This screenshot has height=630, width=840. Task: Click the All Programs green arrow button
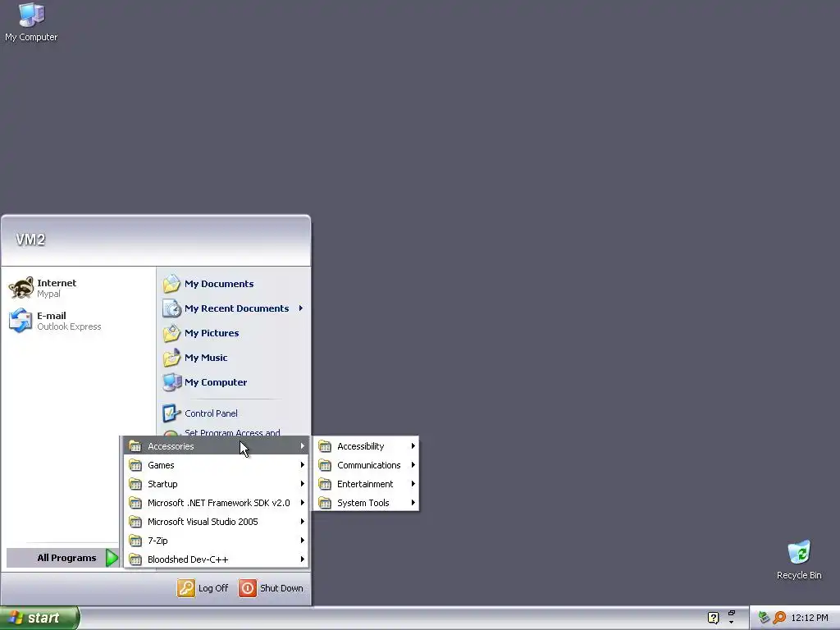pos(112,558)
